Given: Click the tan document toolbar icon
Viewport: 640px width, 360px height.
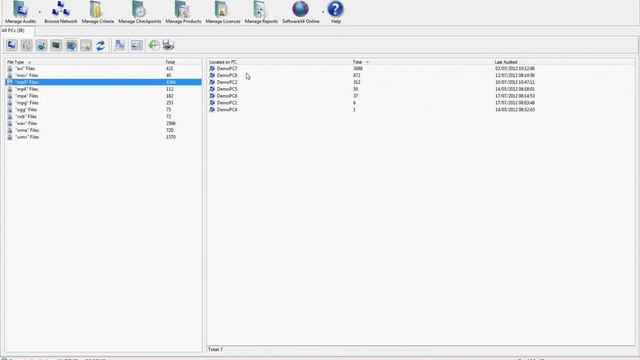Looking at the screenshot, I should point(86,45).
